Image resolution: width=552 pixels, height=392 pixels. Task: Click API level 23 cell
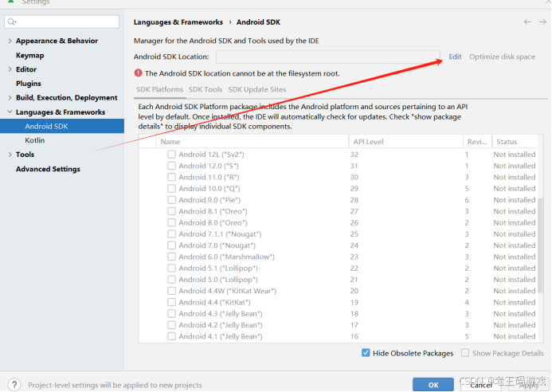click(x=354, y=257)
